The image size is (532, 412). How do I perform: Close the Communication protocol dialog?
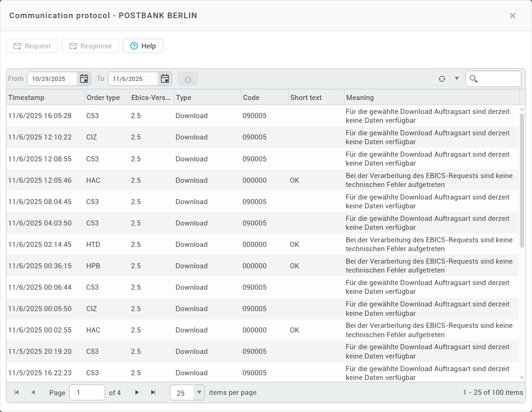click(512, 15)
